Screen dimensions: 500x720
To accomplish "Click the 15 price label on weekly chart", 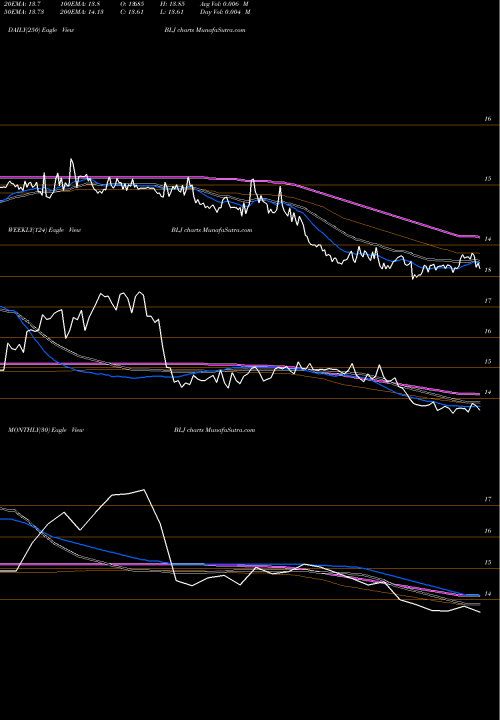I will pos(488,361).
